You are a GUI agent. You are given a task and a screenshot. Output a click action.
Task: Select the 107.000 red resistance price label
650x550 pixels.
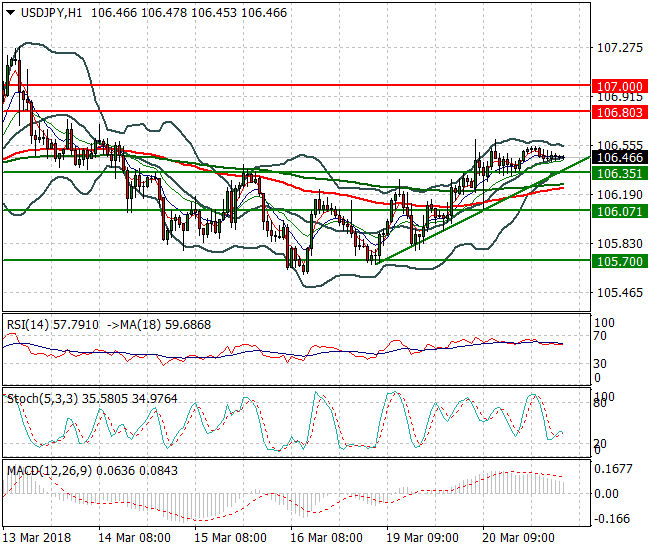click(620, 87)
